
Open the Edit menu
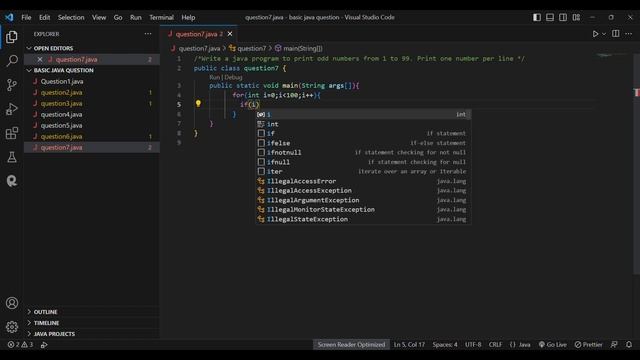pyautogui.click(x=44, y=18)
